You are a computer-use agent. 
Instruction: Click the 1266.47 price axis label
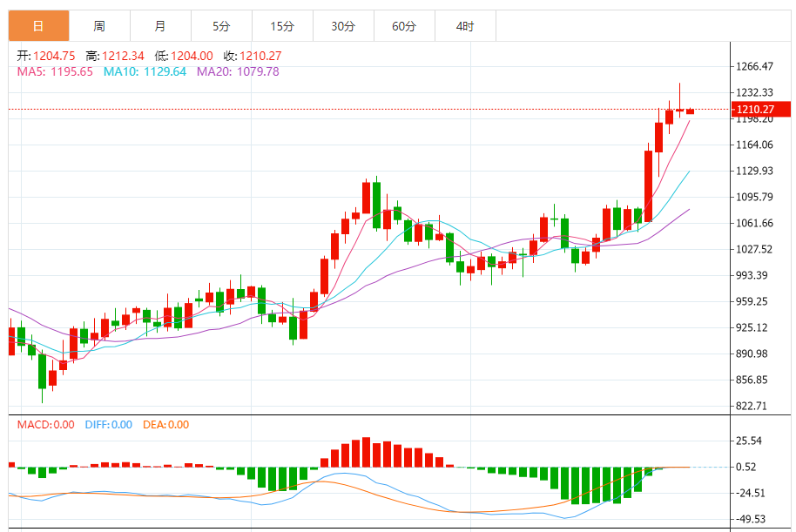[x=755, y=66]
